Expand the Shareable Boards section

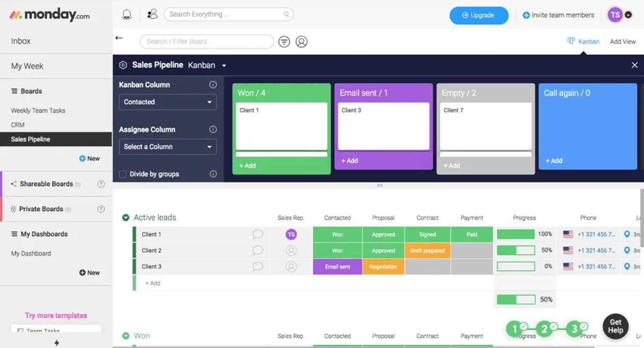point(45,184)
